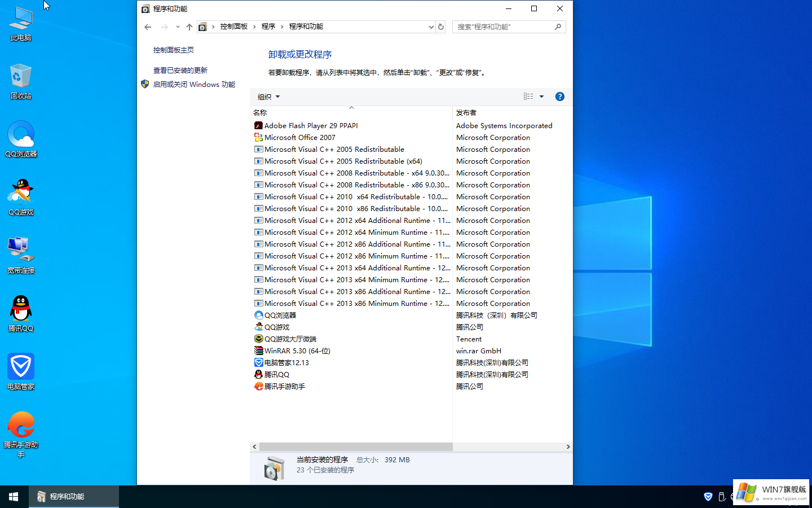The width and height of the screenshot is (812, 508).
Task: Sort by the 发布者 column header
Action: coord(512,113)
